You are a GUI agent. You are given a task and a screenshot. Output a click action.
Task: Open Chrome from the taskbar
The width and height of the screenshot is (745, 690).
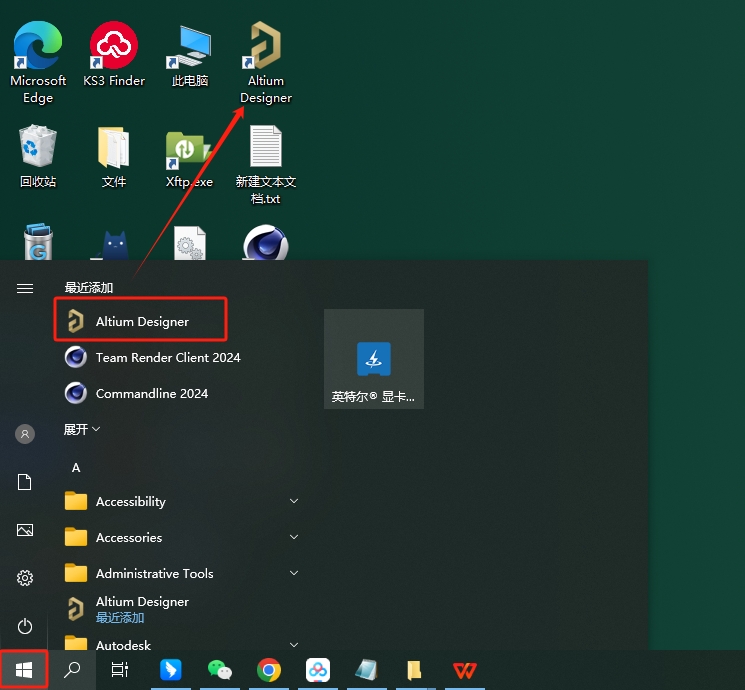pos(268,670)
